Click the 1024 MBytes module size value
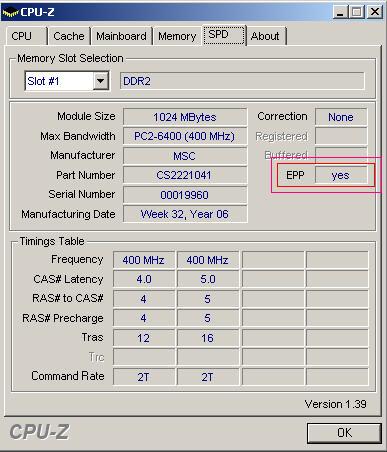Screen dimensions: 387x452 pos(185,117)
